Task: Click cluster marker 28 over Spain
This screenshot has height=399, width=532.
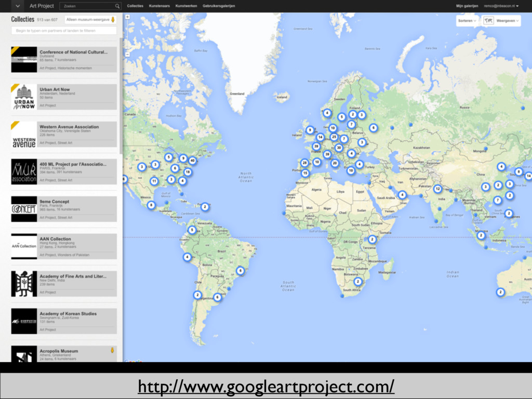Action: [304, 163]
